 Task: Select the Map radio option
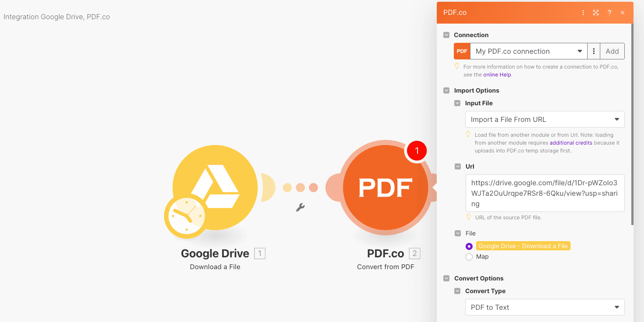tap(469, 257)
